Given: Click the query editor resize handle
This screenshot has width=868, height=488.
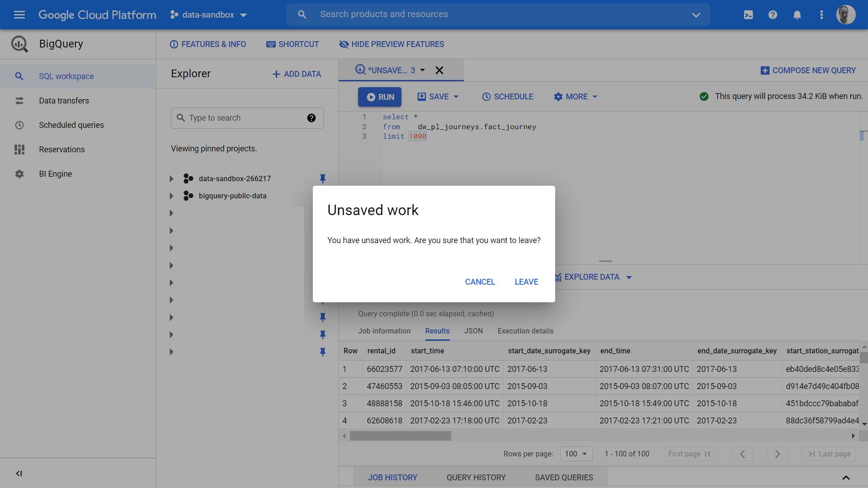Looking at the screenshot, I should 605,261.
